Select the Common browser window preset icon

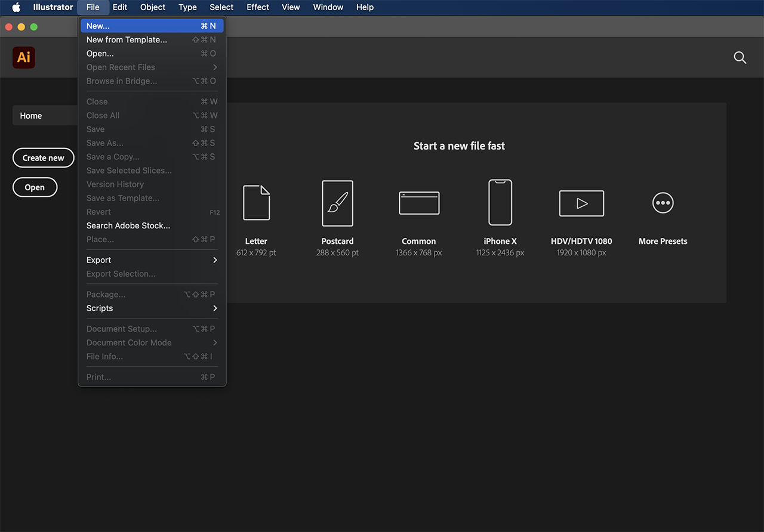coord(419,203)
